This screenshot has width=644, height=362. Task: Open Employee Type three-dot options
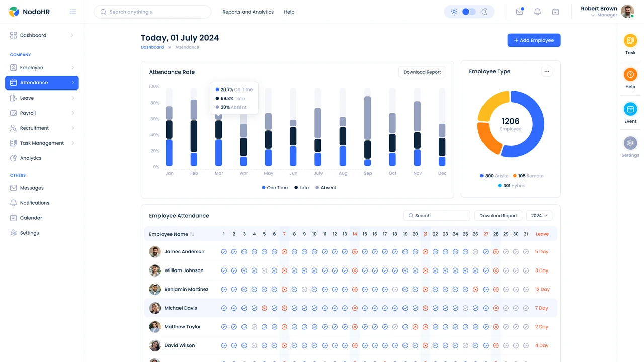pyautogui.click(x=547, y=71)
